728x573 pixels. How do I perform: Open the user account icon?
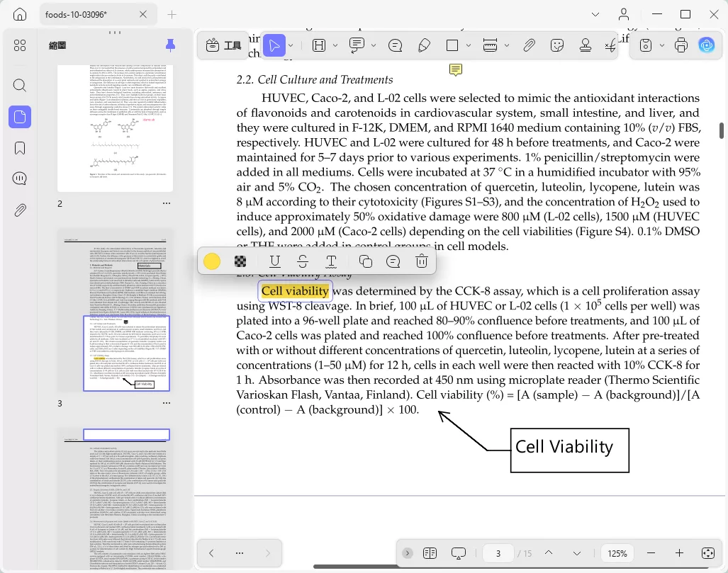coord(624,14)
